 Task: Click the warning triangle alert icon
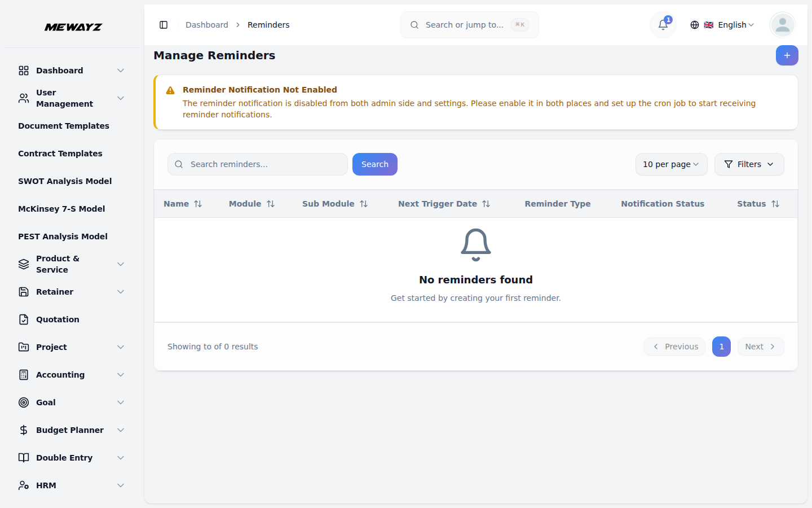click(170, 90)
